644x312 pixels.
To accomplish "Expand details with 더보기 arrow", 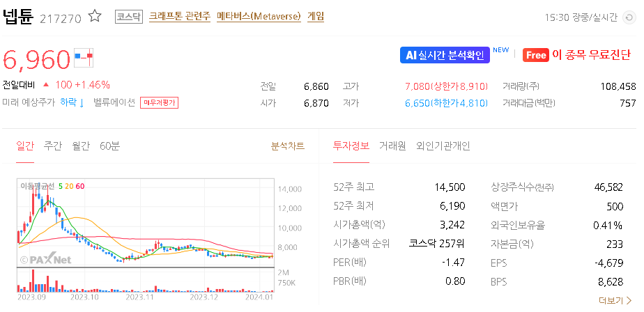I will click(615, 300).
